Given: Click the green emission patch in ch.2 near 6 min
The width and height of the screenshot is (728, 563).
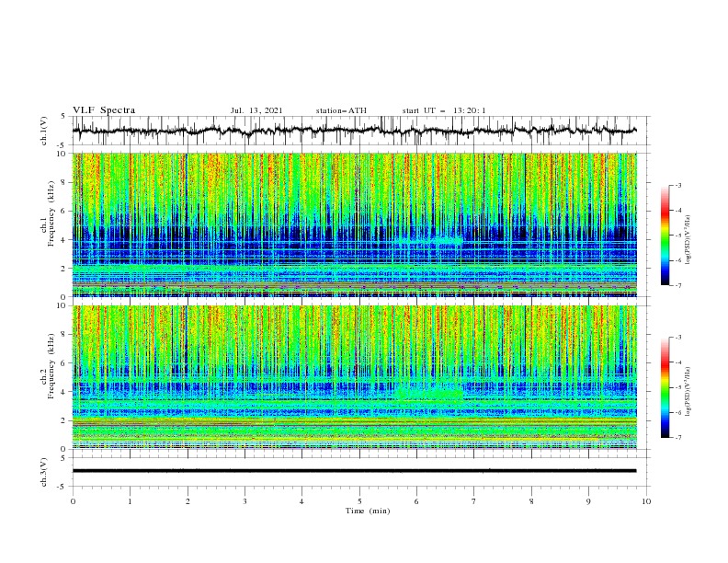Looking at the screenshot, I should point(429,392).
